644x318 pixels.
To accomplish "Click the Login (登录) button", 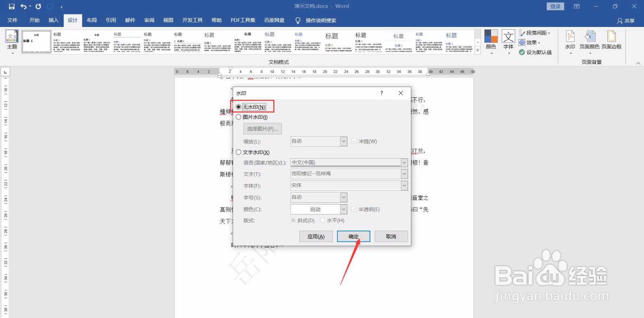I will tap(555, 6).
